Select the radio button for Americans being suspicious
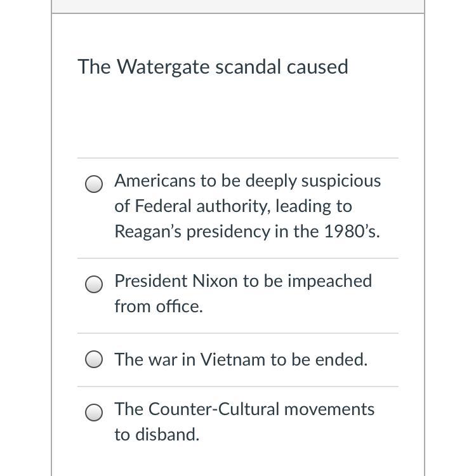The width and height of the screenshot is (476, 476). point(93,184)
